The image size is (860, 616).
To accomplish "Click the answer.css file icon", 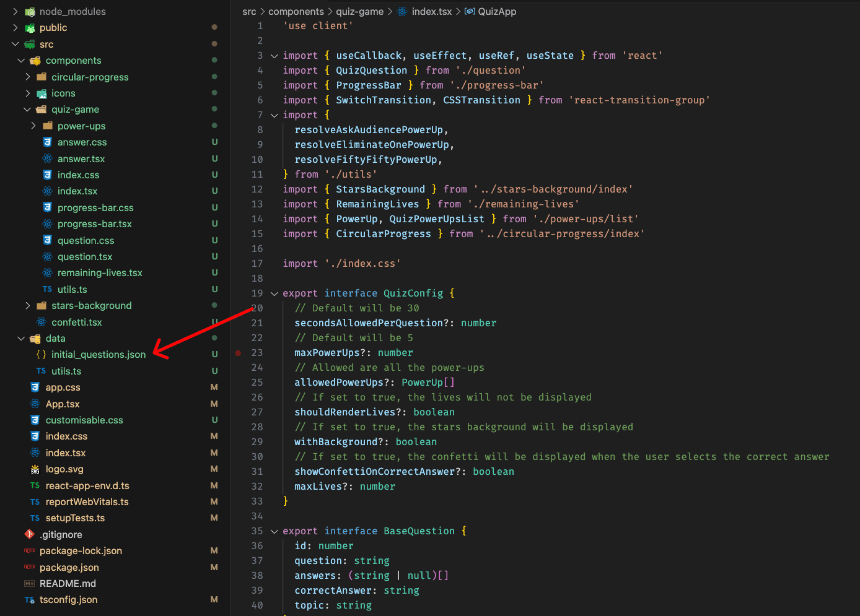I will pyautogui.click(x=47, y=142).
